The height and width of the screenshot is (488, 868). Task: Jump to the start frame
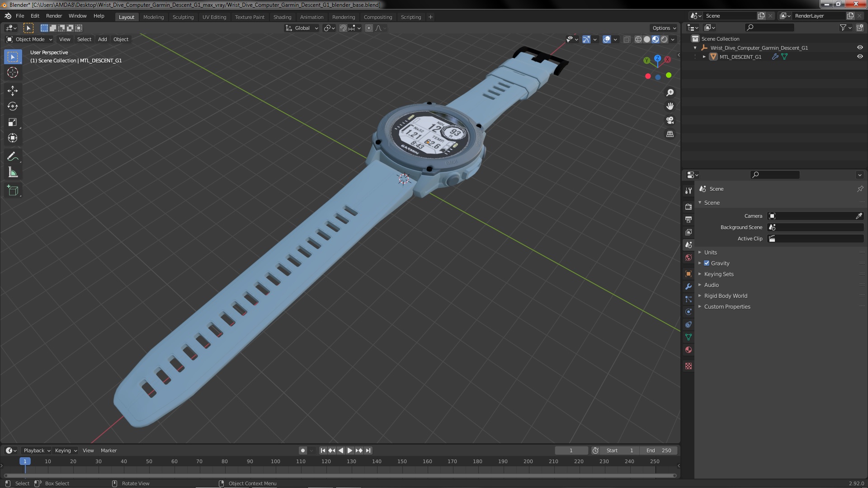[x=323, y=450]
